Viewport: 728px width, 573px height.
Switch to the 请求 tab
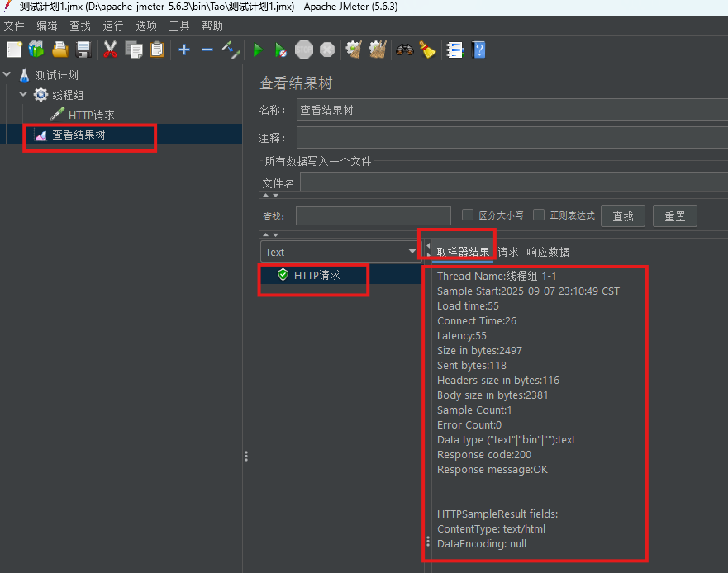click(508, 252)
